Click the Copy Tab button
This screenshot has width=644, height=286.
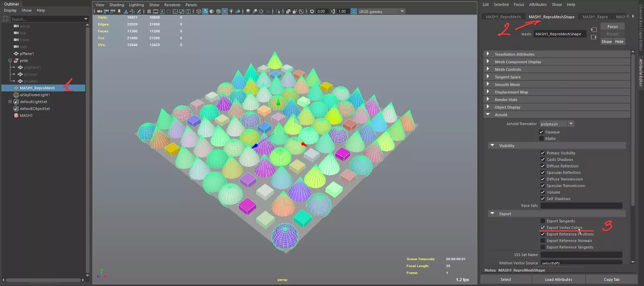[611, 279]
